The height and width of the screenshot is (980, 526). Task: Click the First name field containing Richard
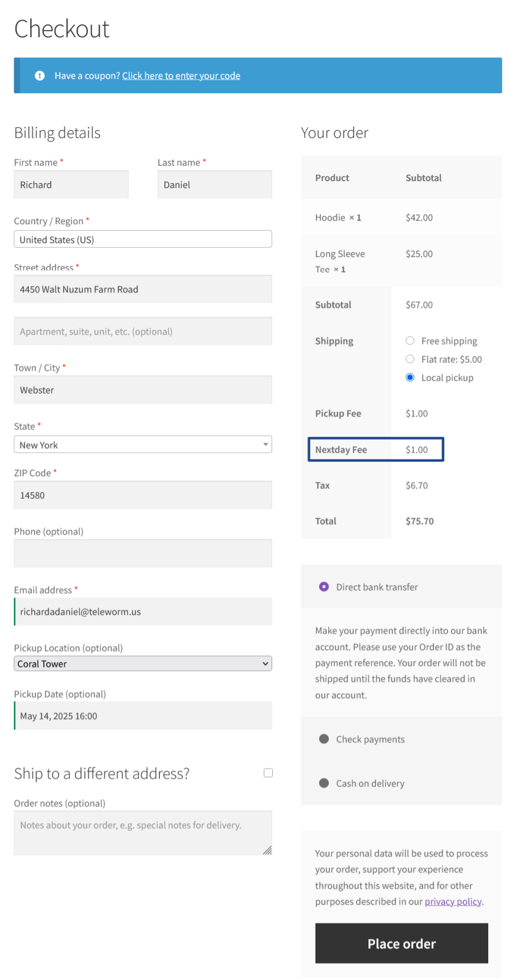click(71, 185)
